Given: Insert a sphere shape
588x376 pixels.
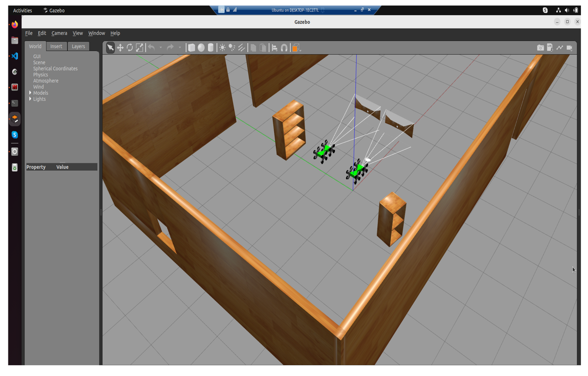Looking at the screenshot, I should tap(201, 48).
